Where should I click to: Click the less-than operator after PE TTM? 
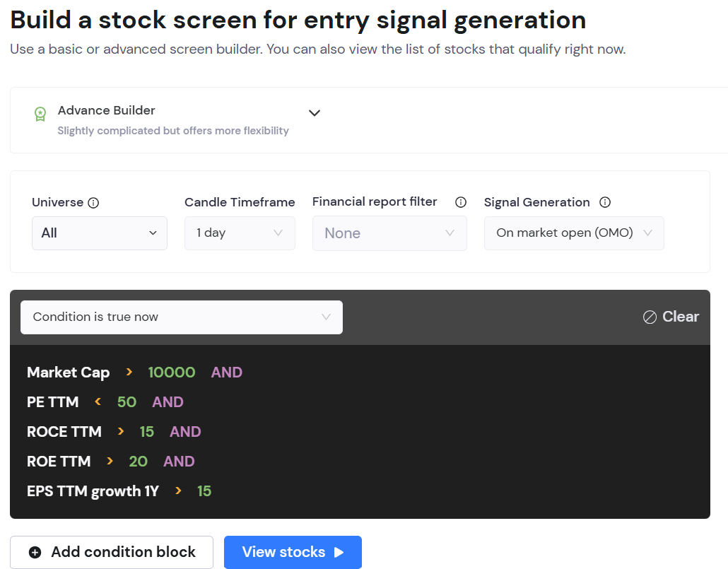click(x=98, y=401)
